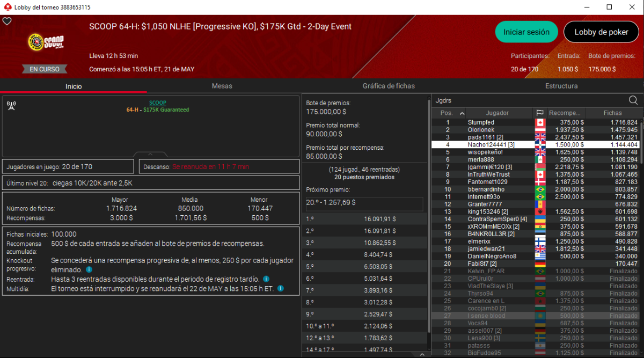This screenshot has height=358, width=644.
Task: Click the broadcast antenna icon
Action: pos(11,106)
